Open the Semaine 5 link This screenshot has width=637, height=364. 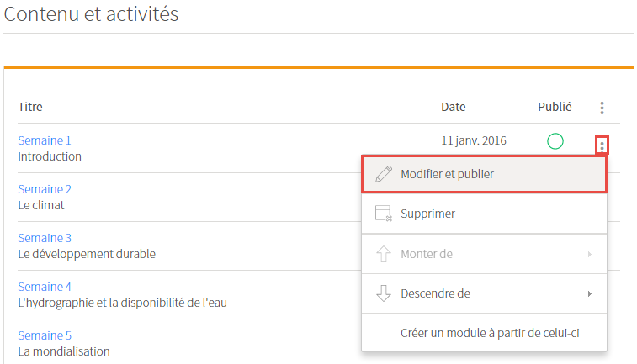[x=45, y=335]
